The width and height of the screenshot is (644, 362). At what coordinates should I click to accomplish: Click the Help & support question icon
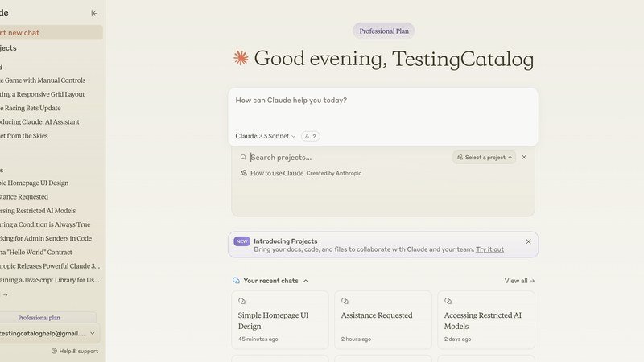click(54, 351)
